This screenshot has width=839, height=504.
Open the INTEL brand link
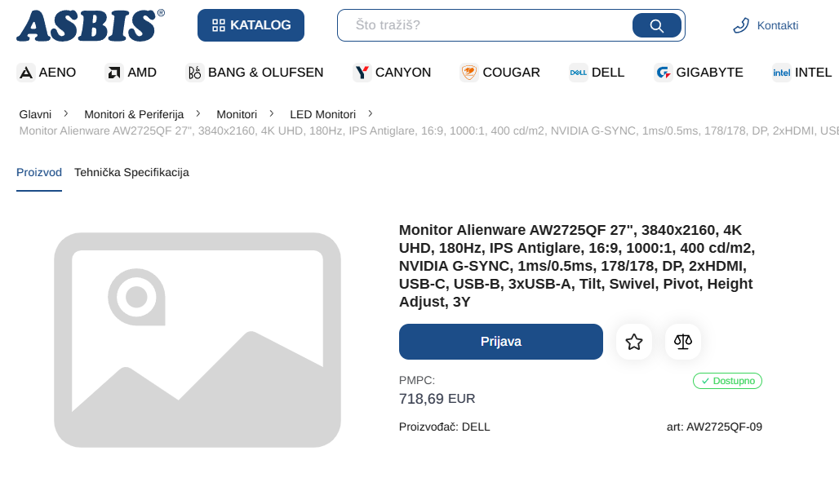coord(813,72)
